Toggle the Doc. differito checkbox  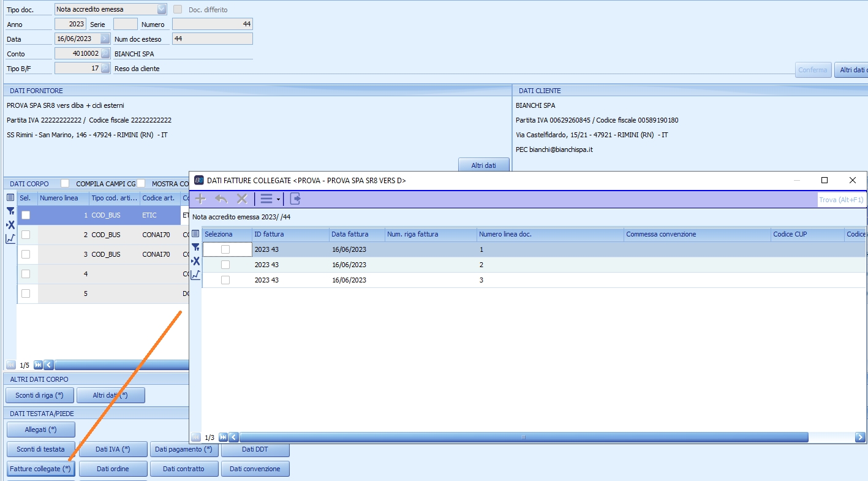[178, 9]
